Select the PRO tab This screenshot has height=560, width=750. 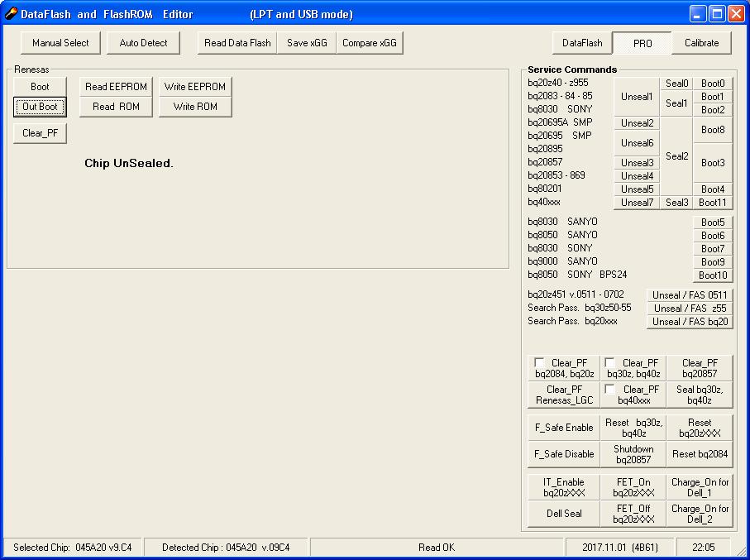click(x=642, y=43)
